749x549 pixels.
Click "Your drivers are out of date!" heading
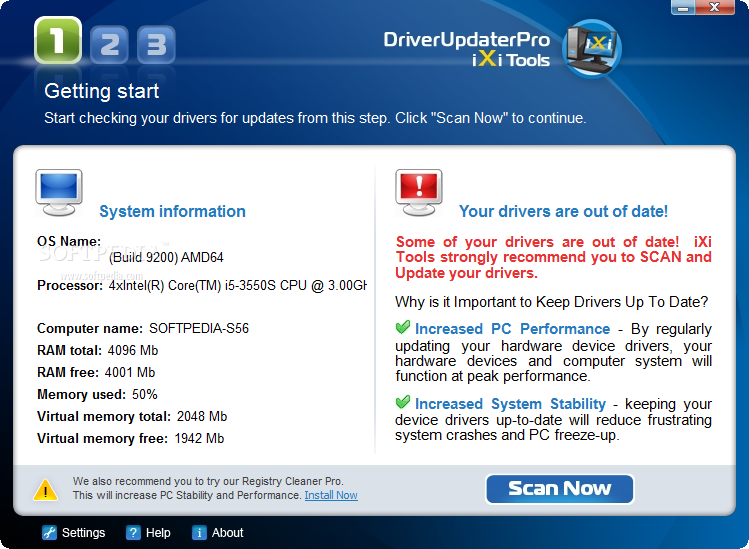pyautogui.click(x=563, y=212)
